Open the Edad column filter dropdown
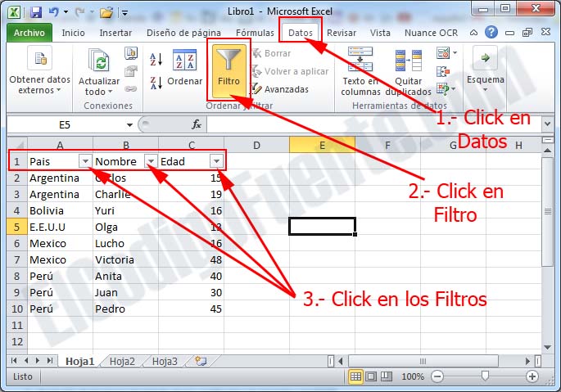This screenshot has height=392, width=561. (x=215, y=161)
